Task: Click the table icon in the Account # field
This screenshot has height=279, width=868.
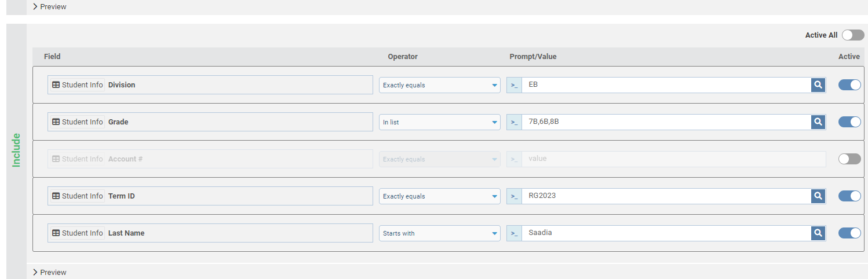Action: click(56, 159)
